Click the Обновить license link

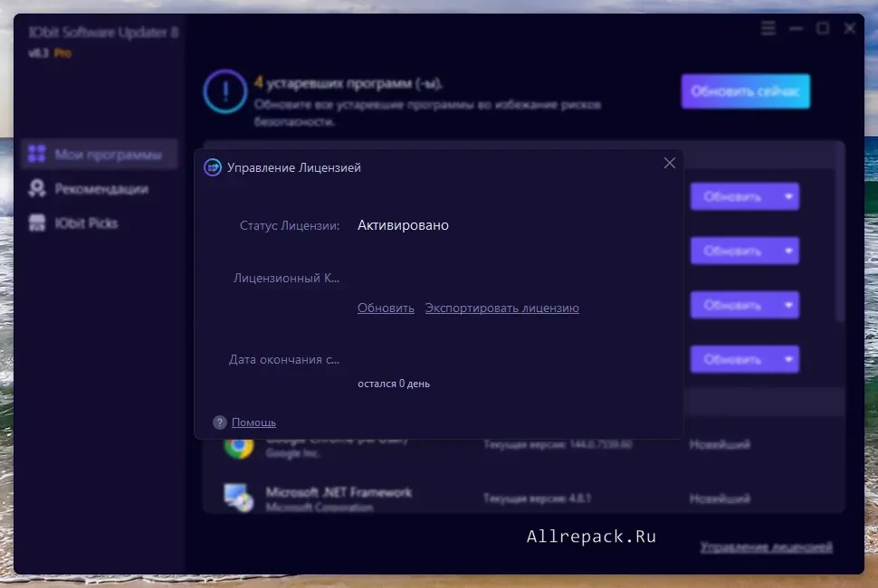386,308
